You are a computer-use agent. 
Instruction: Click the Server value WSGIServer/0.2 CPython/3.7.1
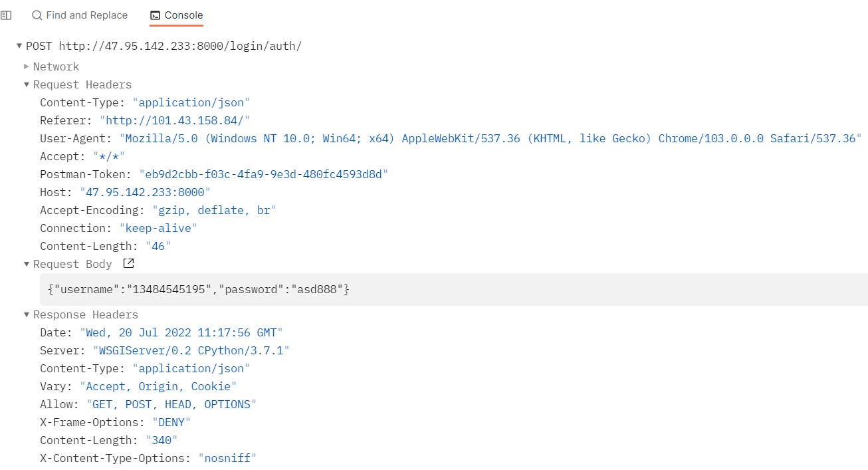pos(184,350)
